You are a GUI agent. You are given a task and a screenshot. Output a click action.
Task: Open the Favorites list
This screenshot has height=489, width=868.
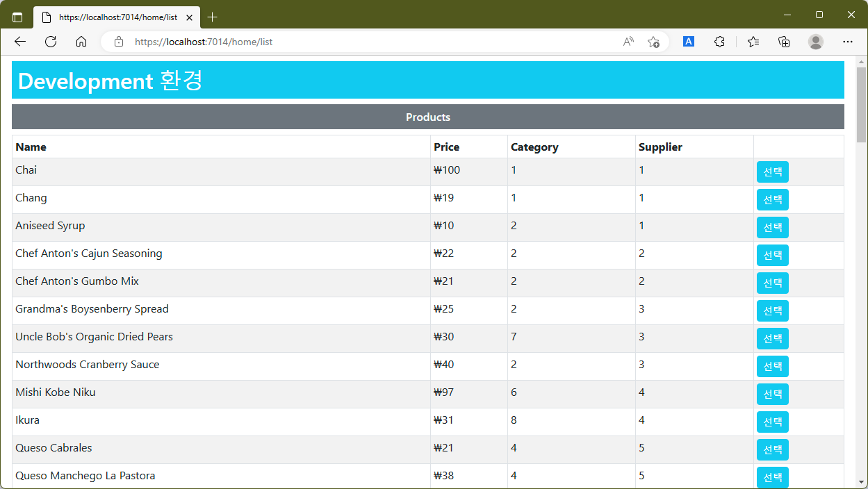tap(753, 42)
